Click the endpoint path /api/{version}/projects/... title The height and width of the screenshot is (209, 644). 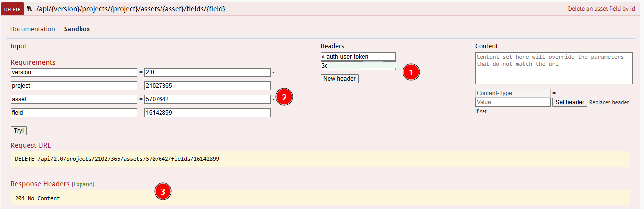pyautogui.click(x=131, y=9)
